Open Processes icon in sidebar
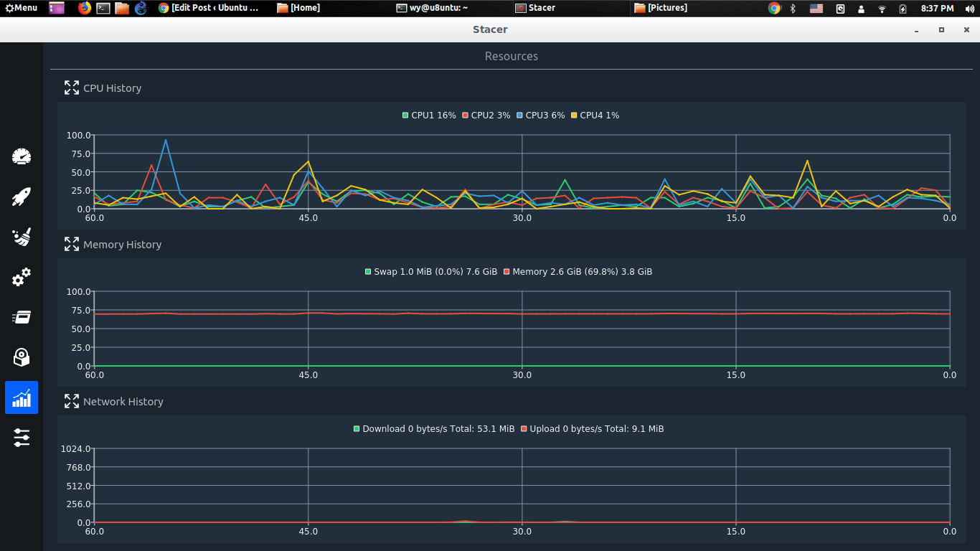Image resolution: width=980 pixels, height=551 pixels. tap(22, 317)
